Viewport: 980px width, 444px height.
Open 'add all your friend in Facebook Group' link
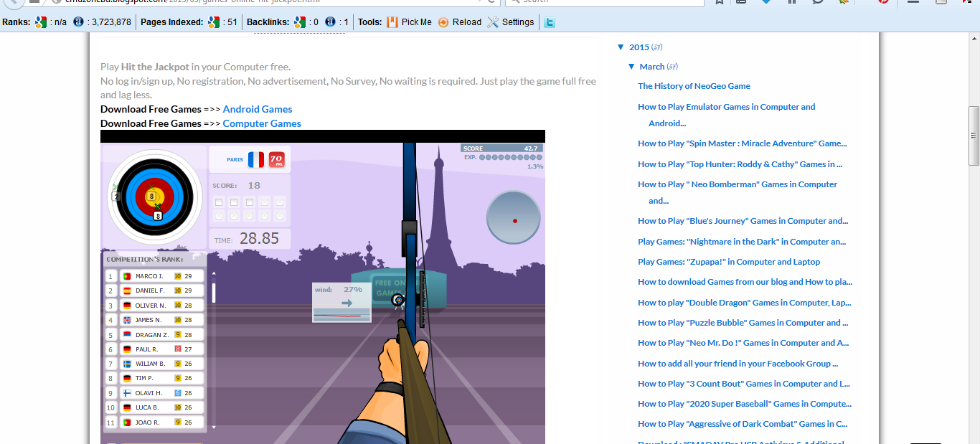738,364
